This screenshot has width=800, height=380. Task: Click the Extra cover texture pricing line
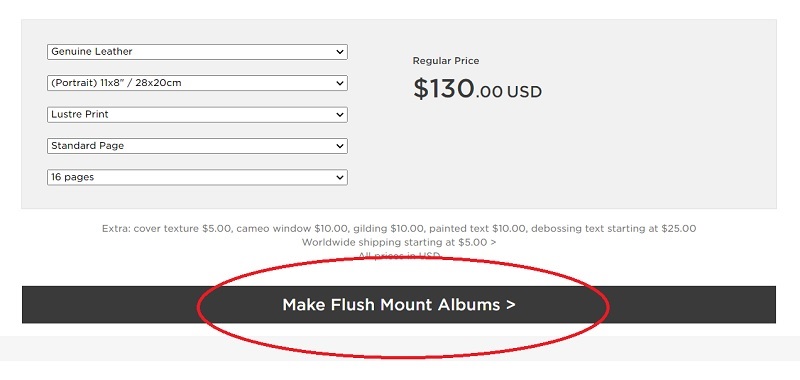click(x=399, y=229)
